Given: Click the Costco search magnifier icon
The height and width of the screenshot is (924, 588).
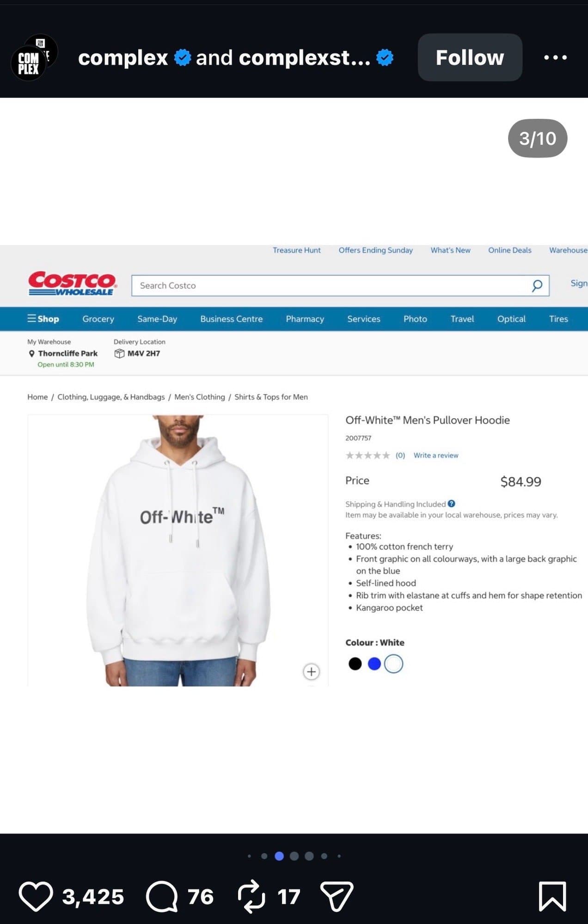Looking at the screenshot, I should pyautogui.click(x=537, y=286).
